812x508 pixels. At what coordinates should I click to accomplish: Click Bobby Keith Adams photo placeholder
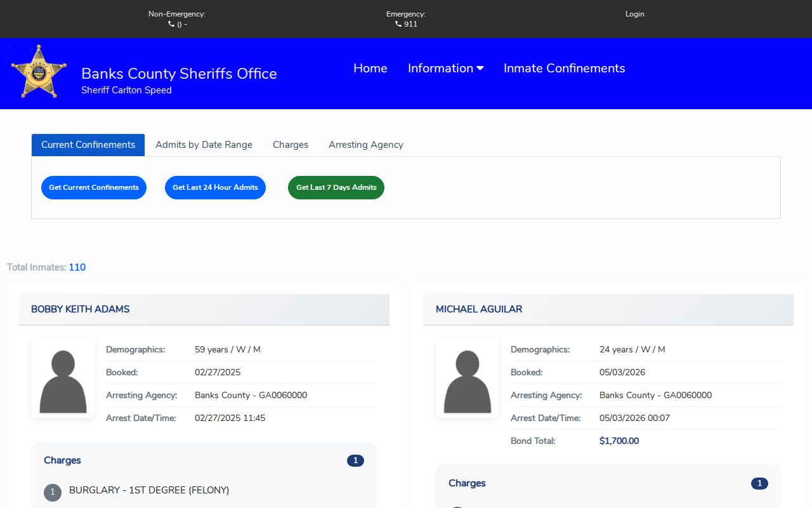coord(63,378)
